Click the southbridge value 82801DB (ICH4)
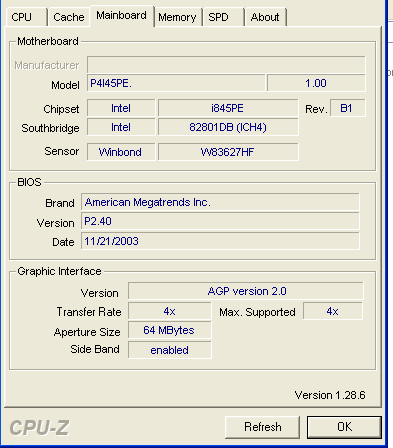This screenshot has height=448, width=393. tap(228, 127)
